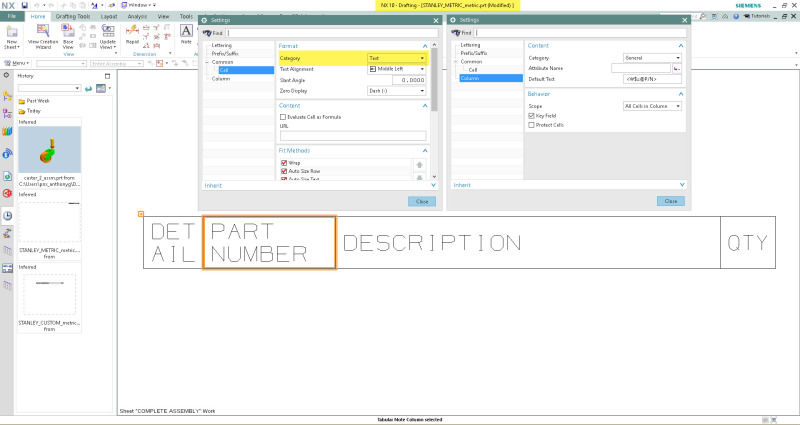800x425 pixels.
Task: Click the Save icon in the title bar
Action: tap(24, 5)
